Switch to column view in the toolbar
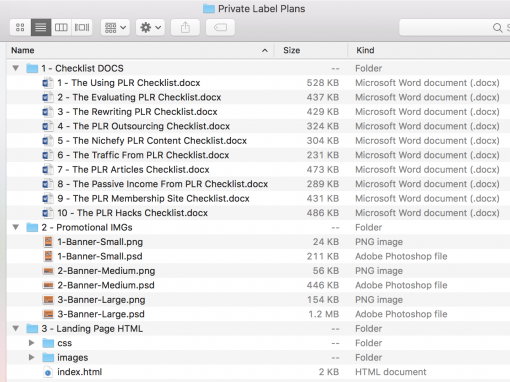 coord(61,27)
